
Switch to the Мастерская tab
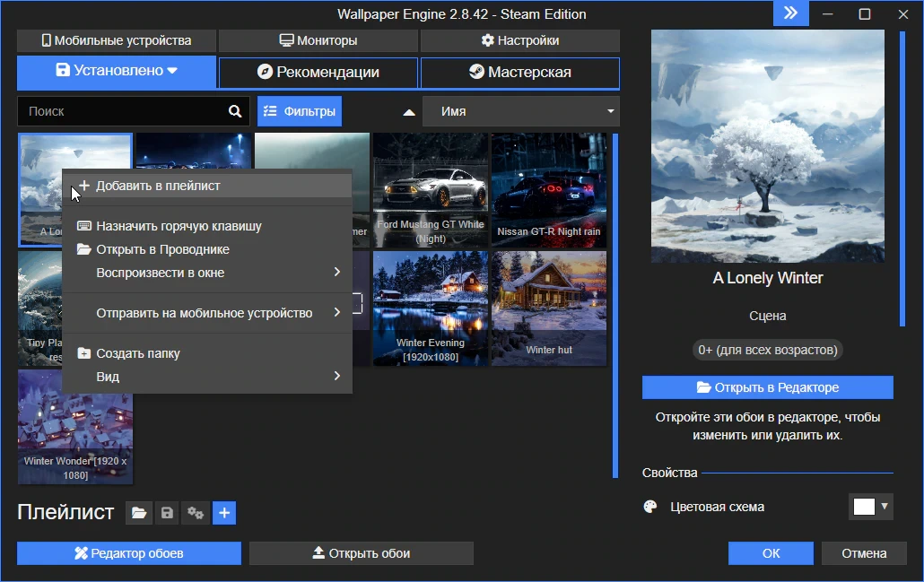(519, 72)
